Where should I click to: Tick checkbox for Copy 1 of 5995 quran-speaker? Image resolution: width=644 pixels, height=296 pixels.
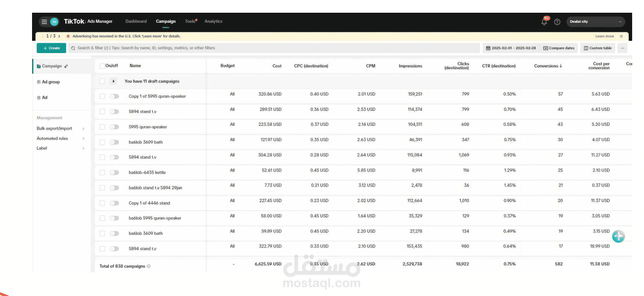[x=102, y=96]
